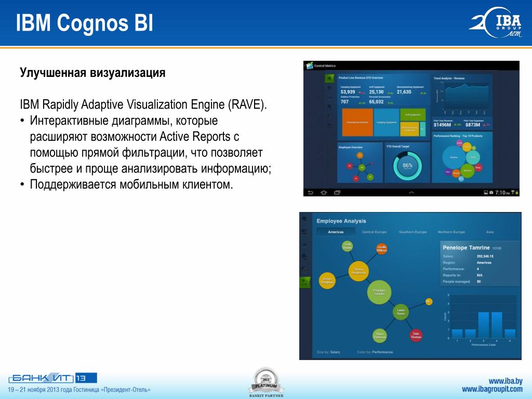Screen dimensions: 532x399
Task: Click the green network icon in Employee Analysis sidebar
Action: tap(304, 282)
